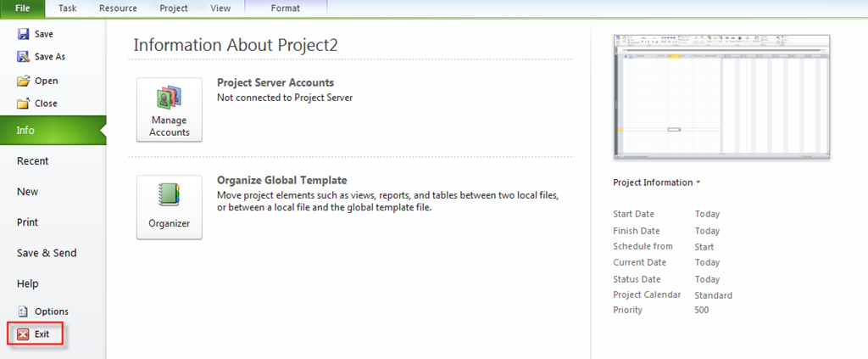Open the Save & Send section
Image resolution: width=868 pixels, height=359 pixels.
tap(47, 253)
